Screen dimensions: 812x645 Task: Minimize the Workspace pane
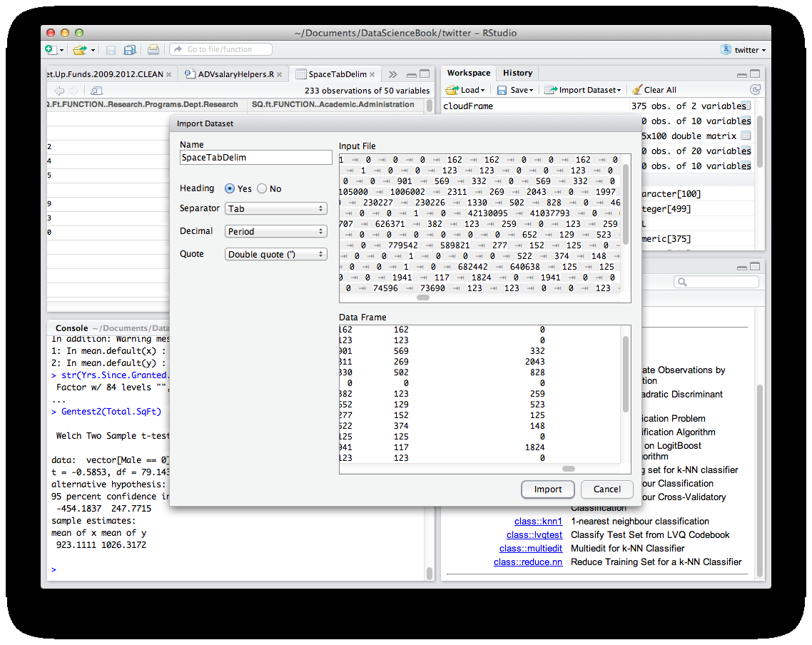click(x=742, y=74)
